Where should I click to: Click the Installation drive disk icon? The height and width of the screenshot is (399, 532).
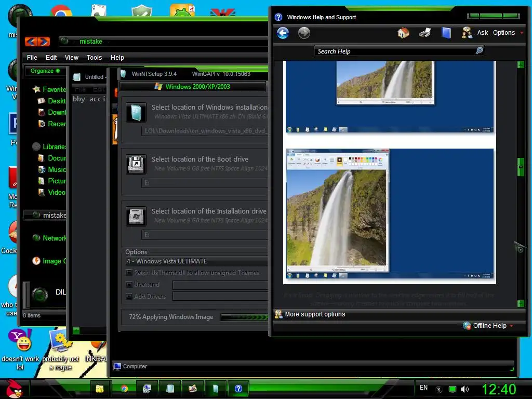click(136, 216)
